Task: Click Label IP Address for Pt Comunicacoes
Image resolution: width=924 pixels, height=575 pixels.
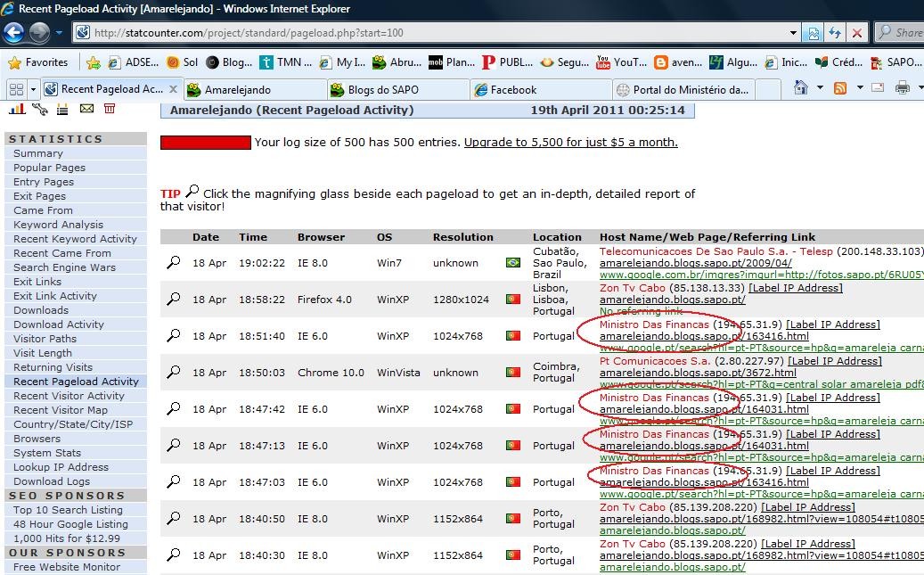Action: [x=835, y=361]
